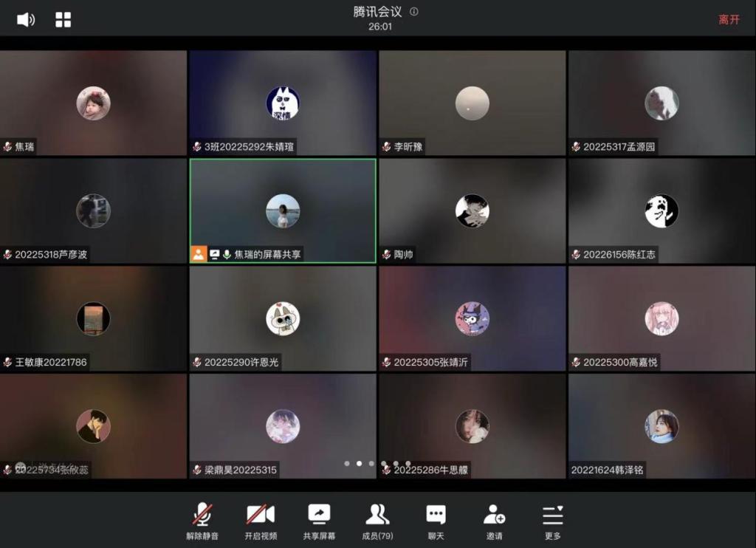Click the speaker audio icon

coord(26,20)
